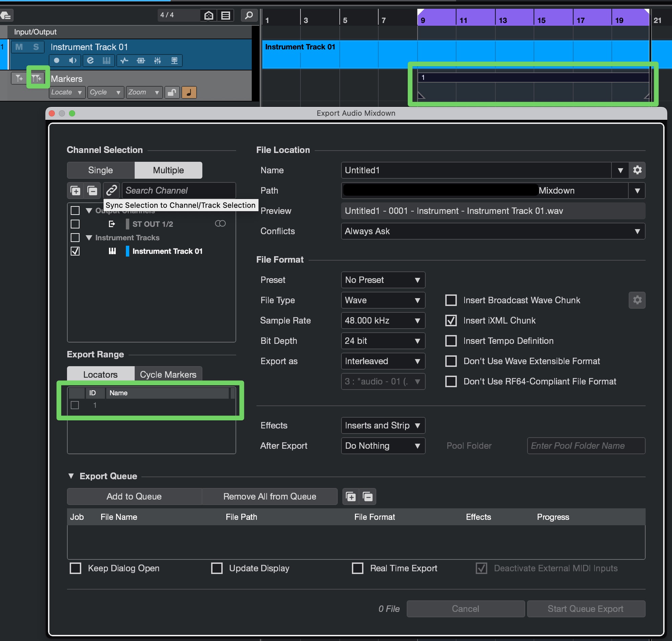
Task: Click the Add Marker icon on Markers track
Action: coord(19,79)
